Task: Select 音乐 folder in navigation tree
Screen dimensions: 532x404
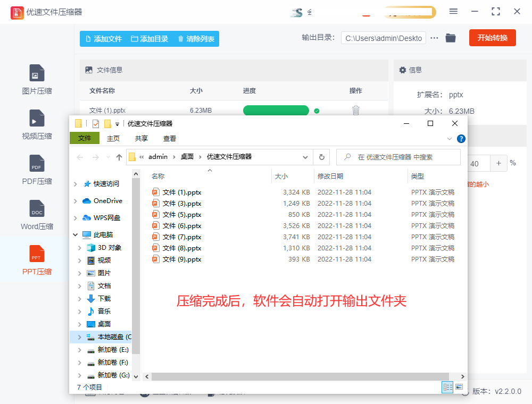Action: click(104, 312)
